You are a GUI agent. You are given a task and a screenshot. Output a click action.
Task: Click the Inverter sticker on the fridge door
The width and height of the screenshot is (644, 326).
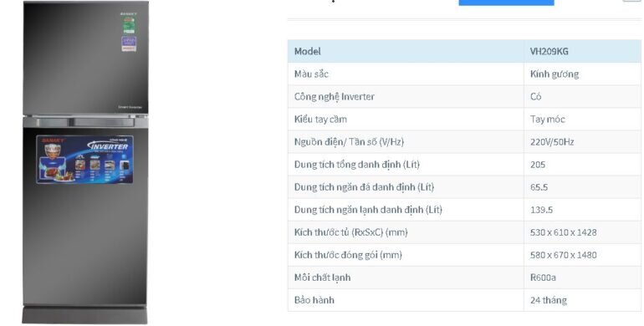tap(84, 160)
